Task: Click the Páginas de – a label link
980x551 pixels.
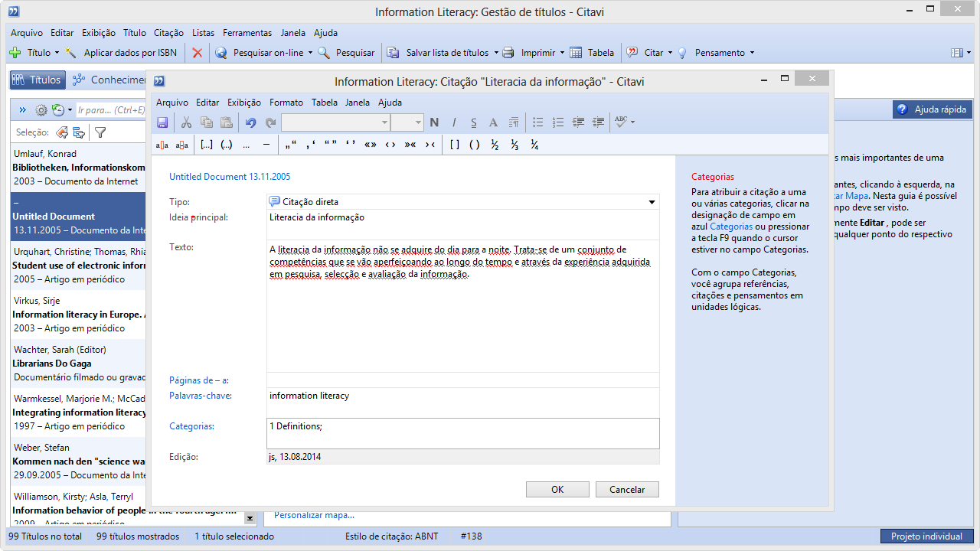Action: pyautogui.click(x=199, y=380)
